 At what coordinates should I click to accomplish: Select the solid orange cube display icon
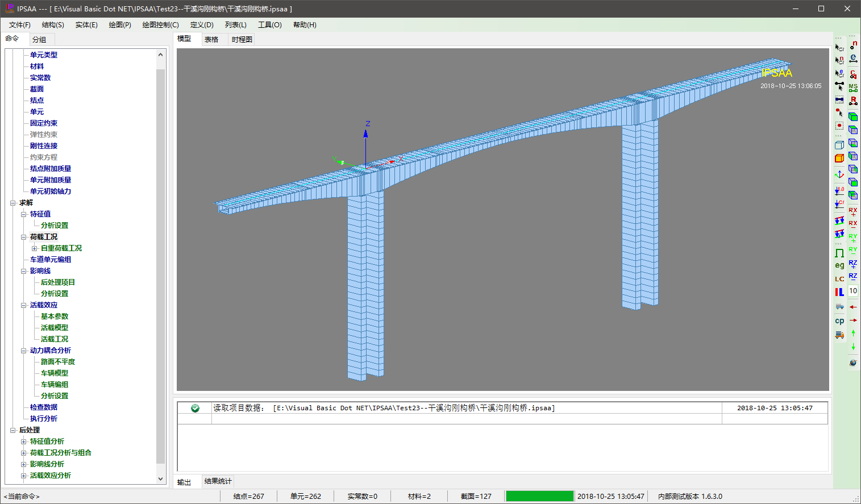(x=839, y=158)
